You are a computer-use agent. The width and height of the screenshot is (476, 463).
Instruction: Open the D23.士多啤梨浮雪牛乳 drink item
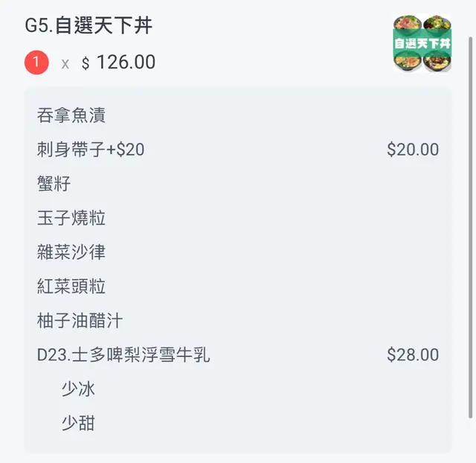[123, 355]
